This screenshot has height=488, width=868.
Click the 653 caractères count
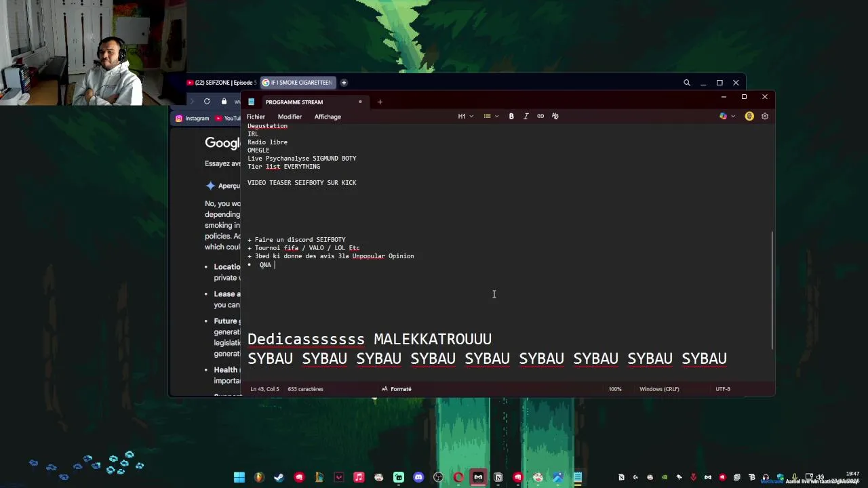[x=305, y=389]
